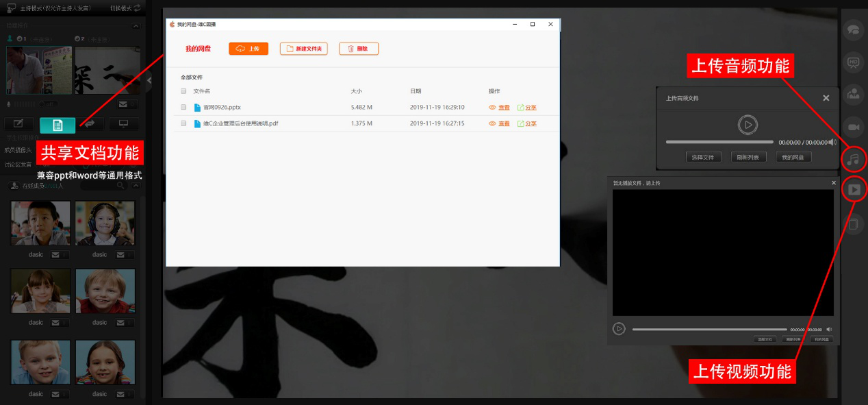
Task: Click 切换模式 to switch mode
Action: (125, 8)
